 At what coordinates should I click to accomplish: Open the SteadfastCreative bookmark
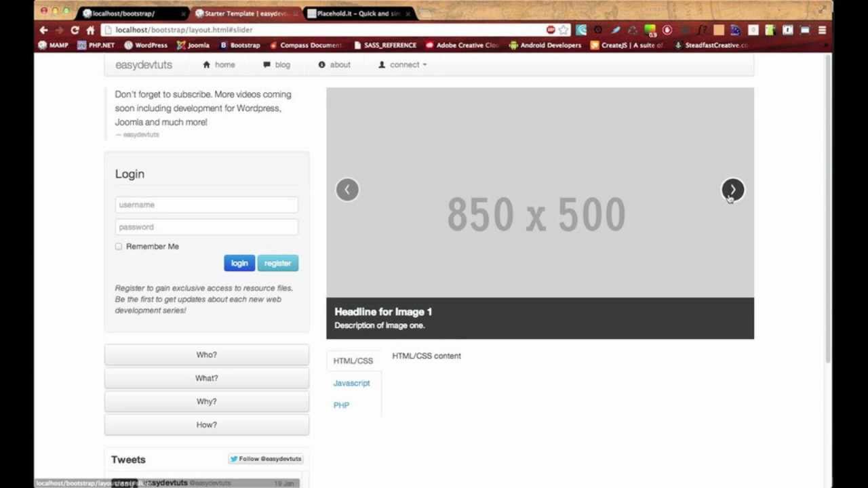[x=711, y=45]
